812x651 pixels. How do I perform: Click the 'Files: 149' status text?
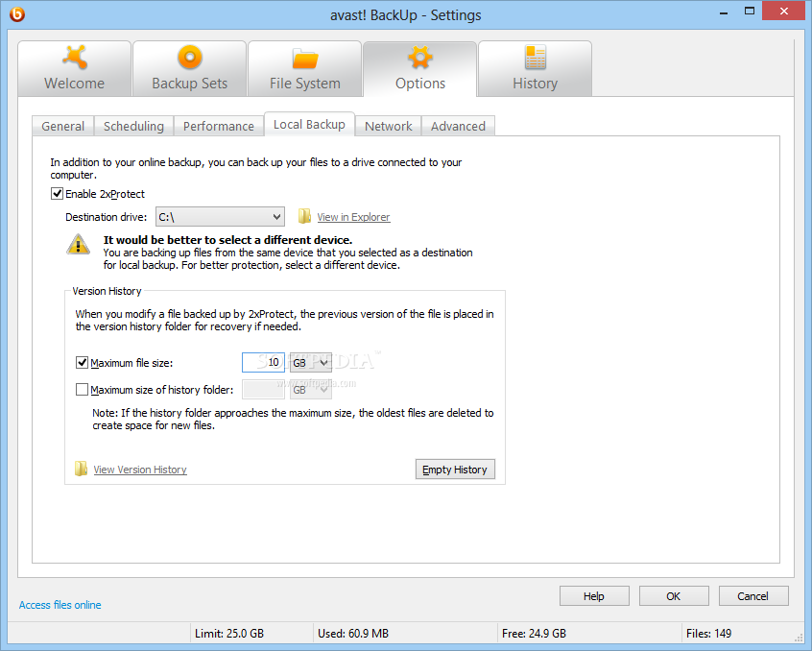(708, 634)
